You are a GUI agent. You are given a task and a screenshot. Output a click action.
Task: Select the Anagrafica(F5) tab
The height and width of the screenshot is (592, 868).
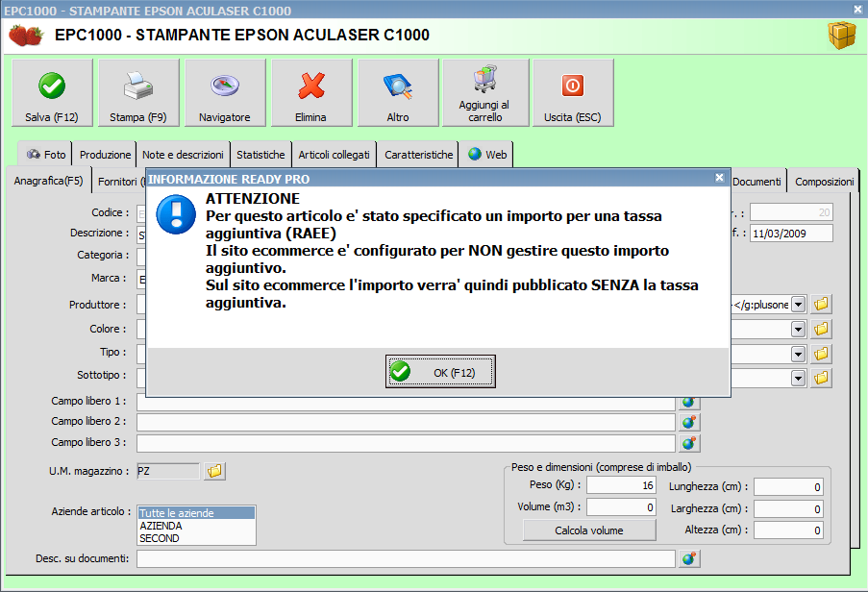pos(48,181)
